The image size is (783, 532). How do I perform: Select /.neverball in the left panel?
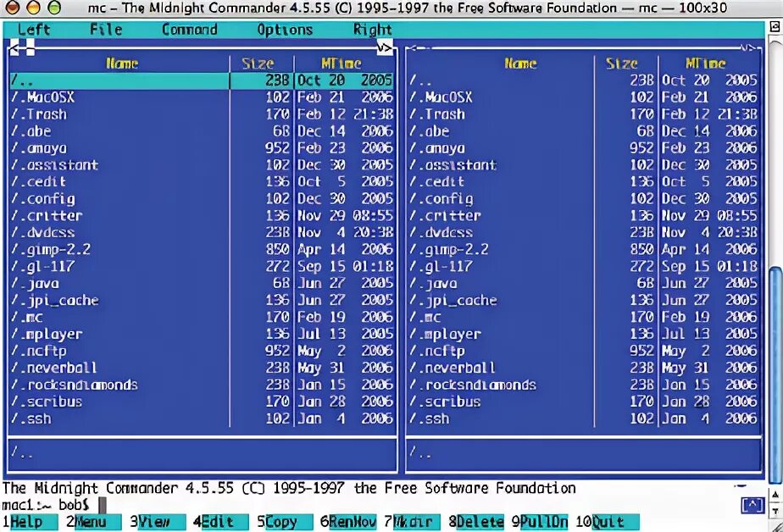coord(202,368)
